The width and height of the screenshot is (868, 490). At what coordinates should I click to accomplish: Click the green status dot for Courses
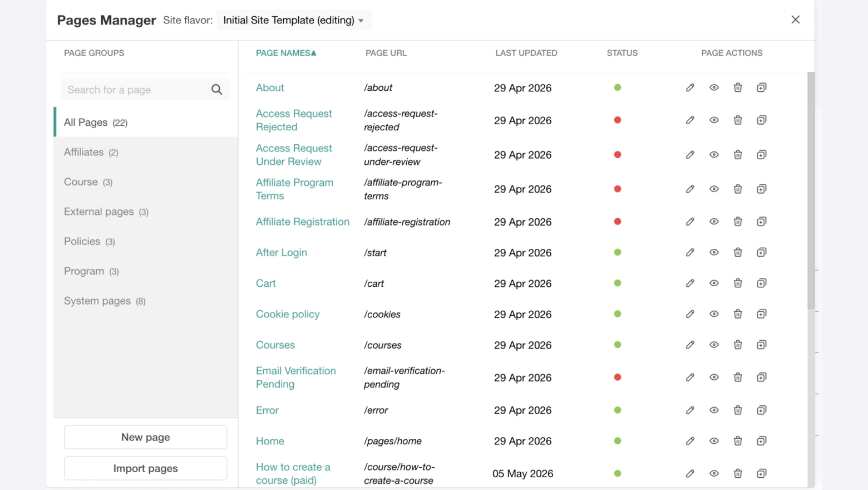pyautogui.click(x=618, y=345)
